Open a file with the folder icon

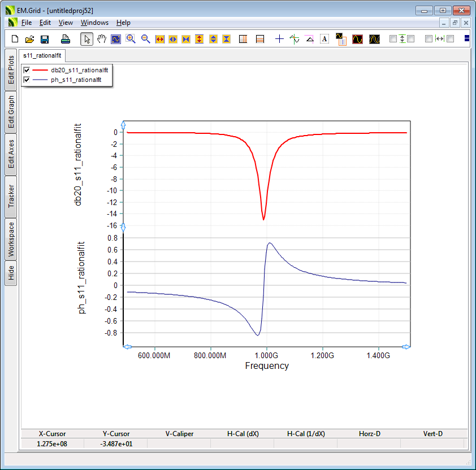click(30, 39)
